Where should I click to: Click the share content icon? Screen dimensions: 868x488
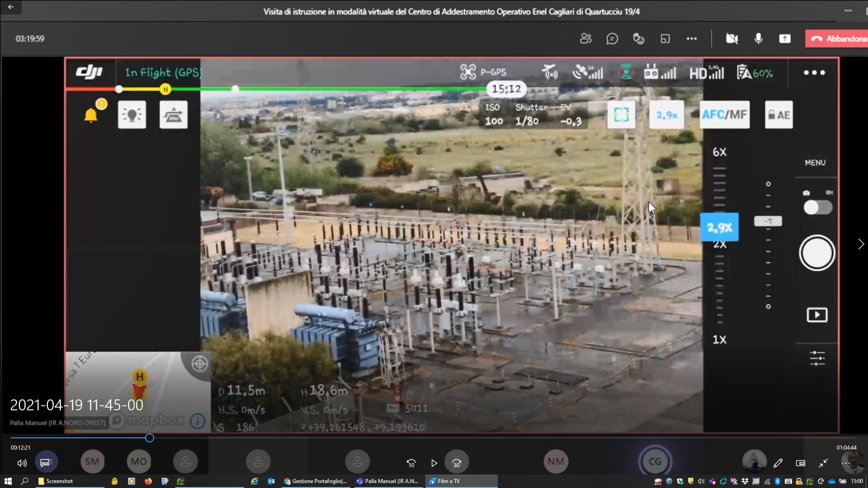[785, 39]
